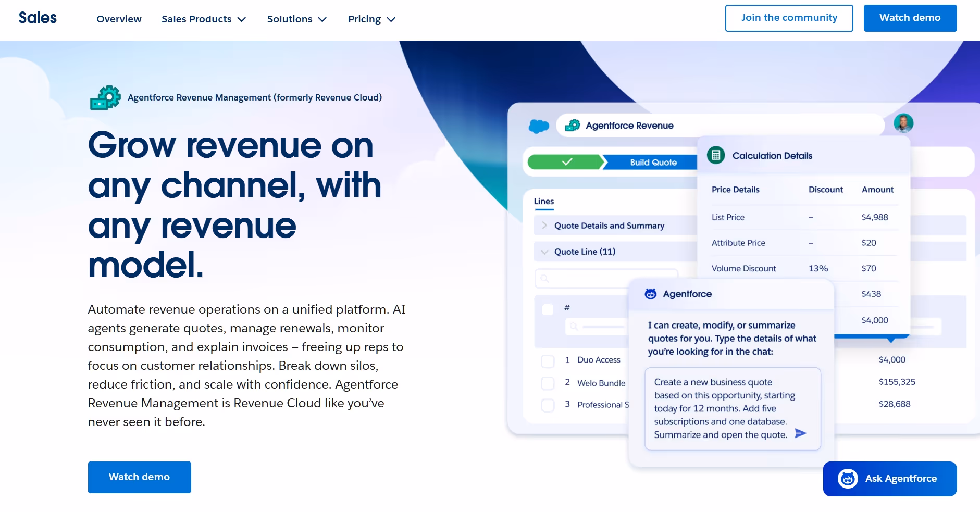
Task: Click the Discount column header
Action: click(826, 190)
